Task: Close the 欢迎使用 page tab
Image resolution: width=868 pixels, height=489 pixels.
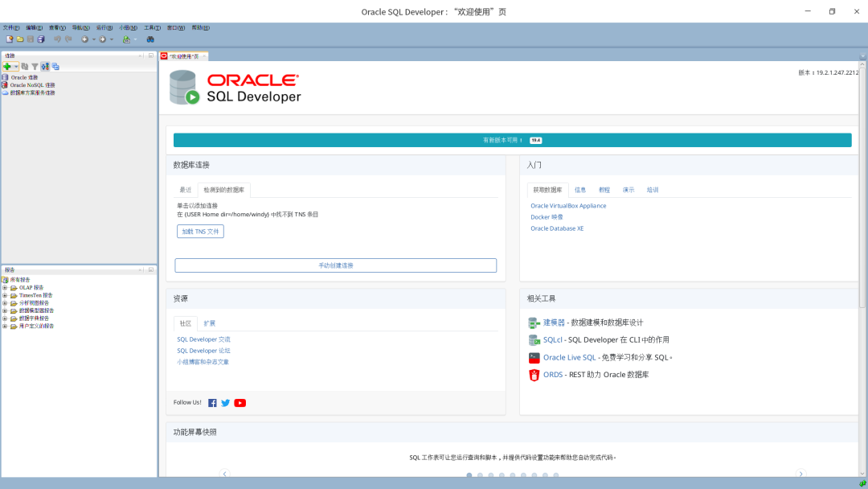Action: [x=204, y=56]
